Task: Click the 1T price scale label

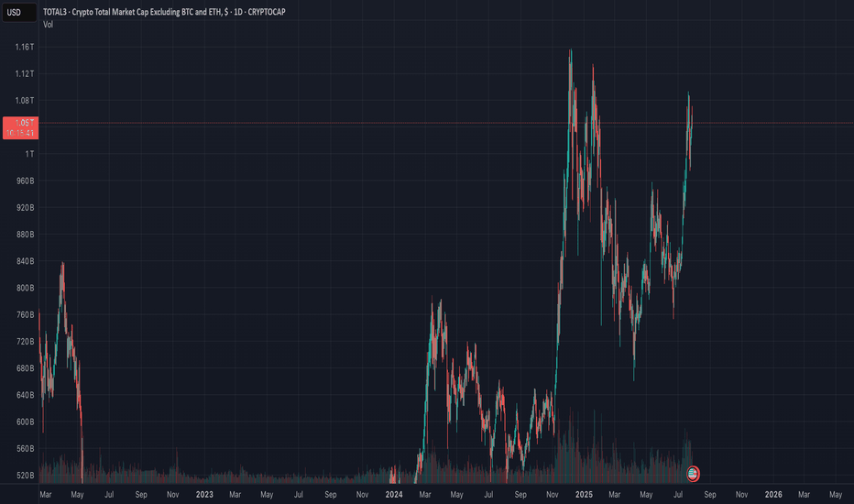Action: click(x=29, y=154)
